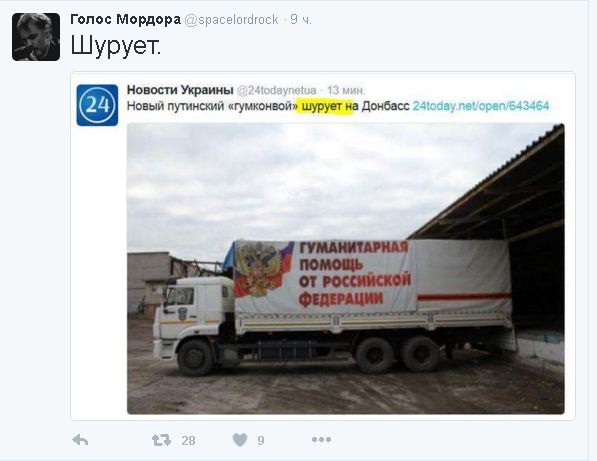Retweet using the retweet arrows icon
597x461 pixels.
161,440
